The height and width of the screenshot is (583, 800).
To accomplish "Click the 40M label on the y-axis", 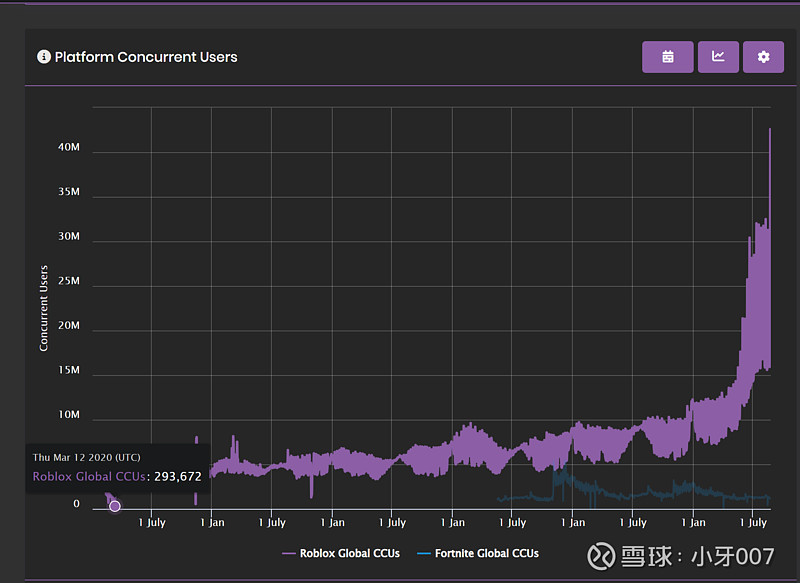I will [x=69, y=147].
